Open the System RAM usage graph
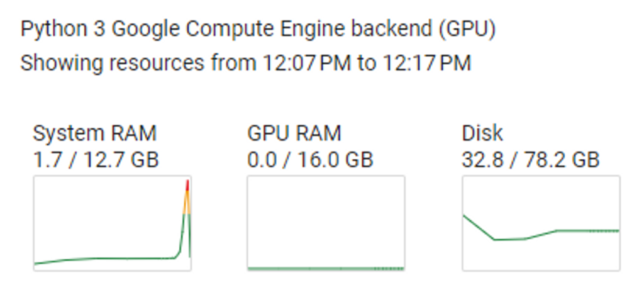This screenshot has height=292, width=644. click(x=112, y=223)
